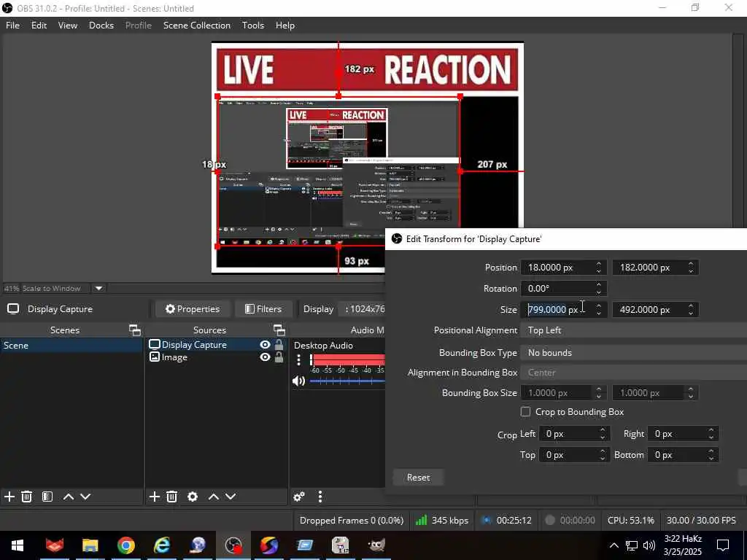Add a new source with plus icon
Screen dimensions: 747x560
click(x=155, y=497)
